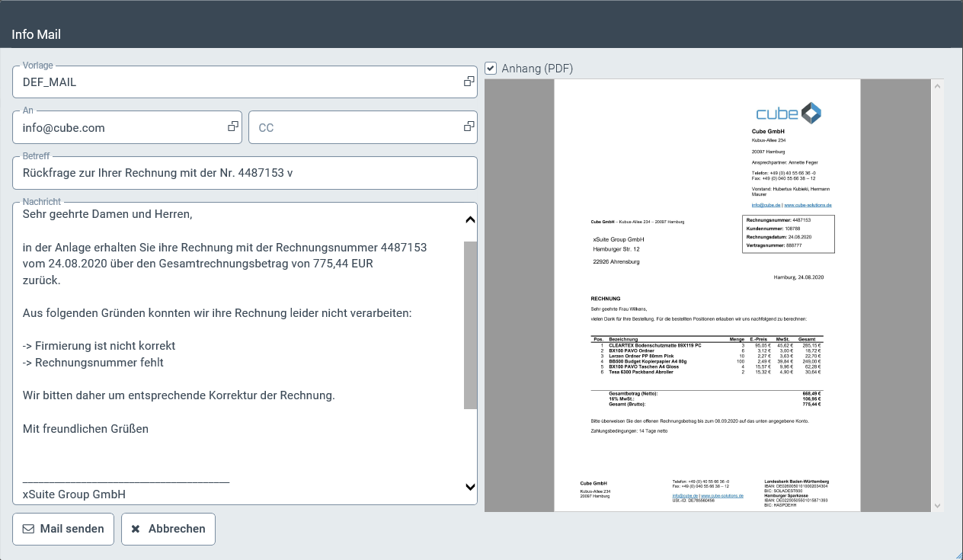Click into the Betreff subject field
This screenshot has height=560, width=963.
(x=244, y=172)
